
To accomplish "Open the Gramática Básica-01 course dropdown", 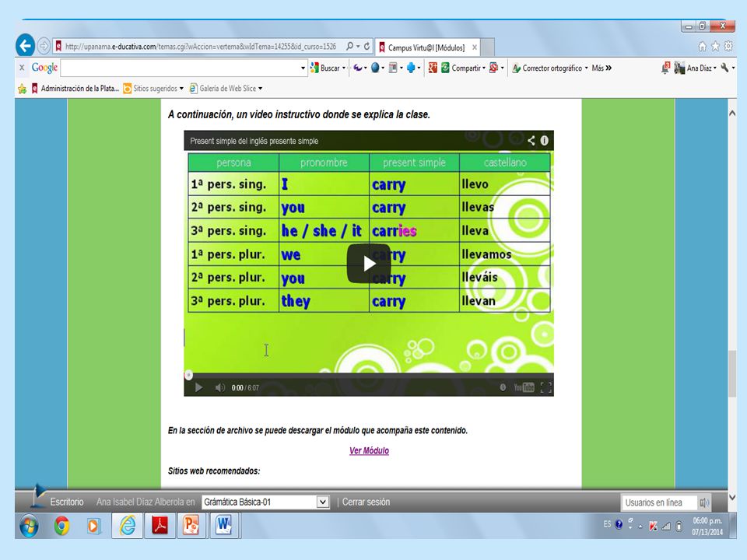I will [266, 502].
